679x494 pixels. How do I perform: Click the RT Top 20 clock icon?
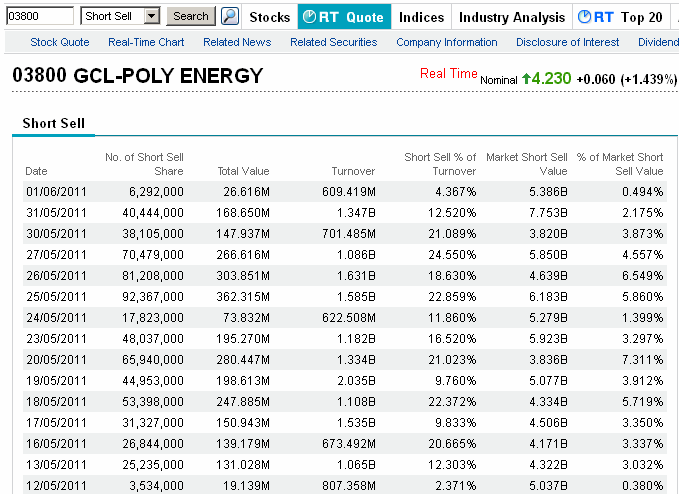tap(587, 17)
